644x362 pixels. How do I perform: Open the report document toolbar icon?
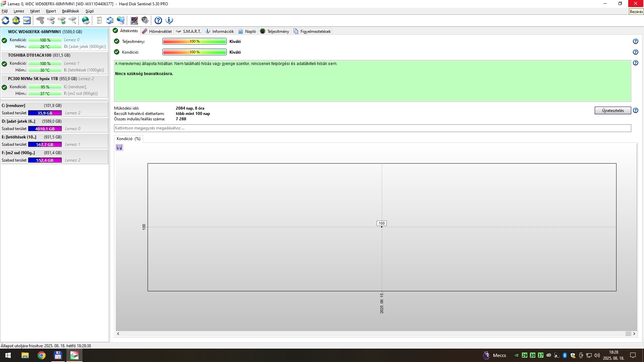pyautogui.click(x=99, y=20)
